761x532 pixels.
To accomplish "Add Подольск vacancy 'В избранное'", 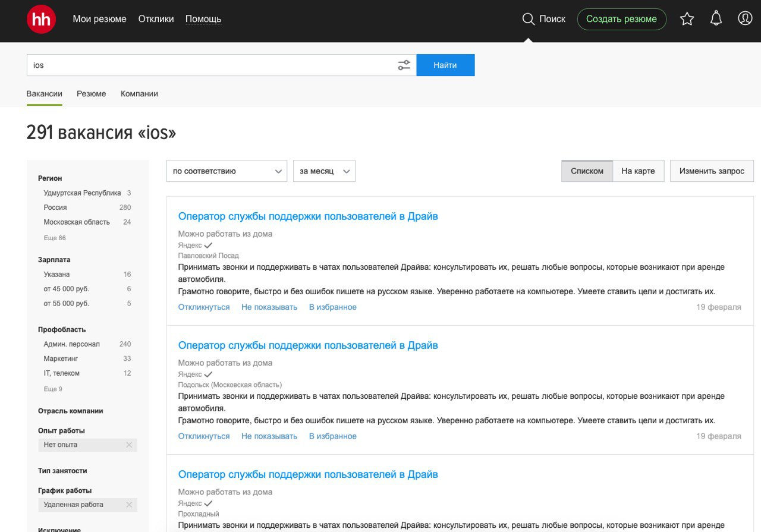I will tap(333, 436).
